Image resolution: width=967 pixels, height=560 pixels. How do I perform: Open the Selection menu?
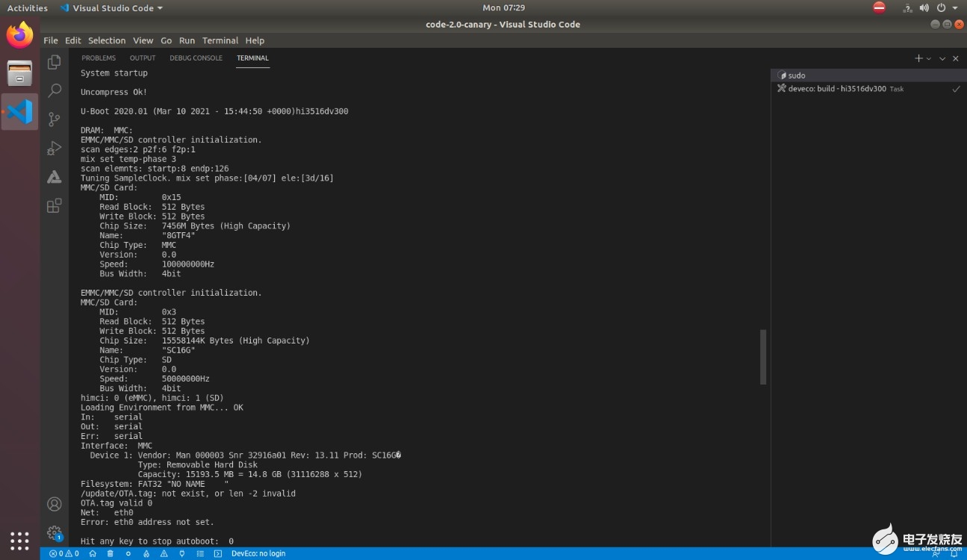[107, 40]
